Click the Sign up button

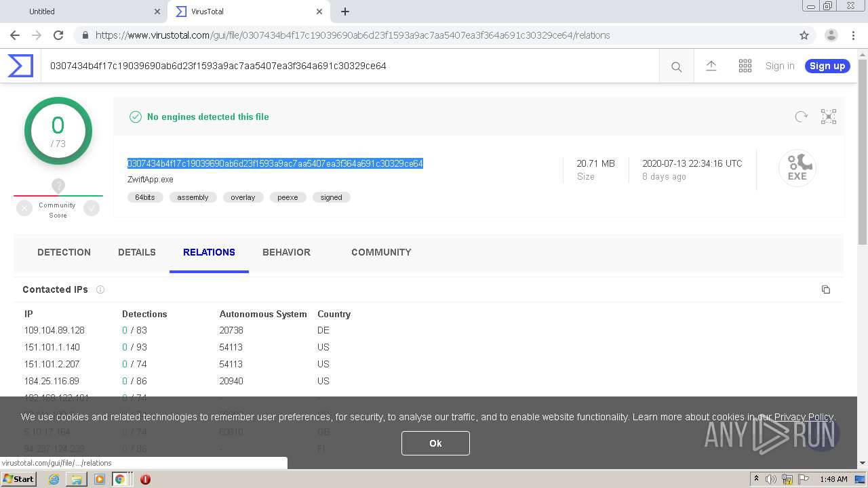827,66
